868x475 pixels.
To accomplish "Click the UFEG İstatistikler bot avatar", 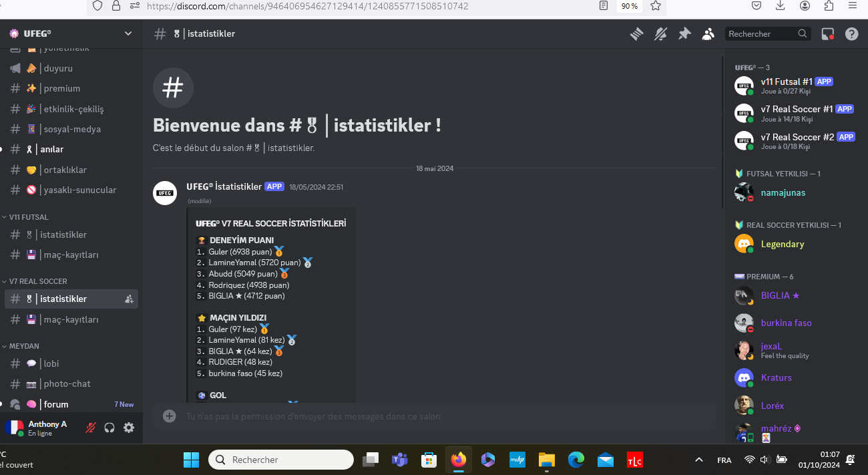I will click(165, 193).
